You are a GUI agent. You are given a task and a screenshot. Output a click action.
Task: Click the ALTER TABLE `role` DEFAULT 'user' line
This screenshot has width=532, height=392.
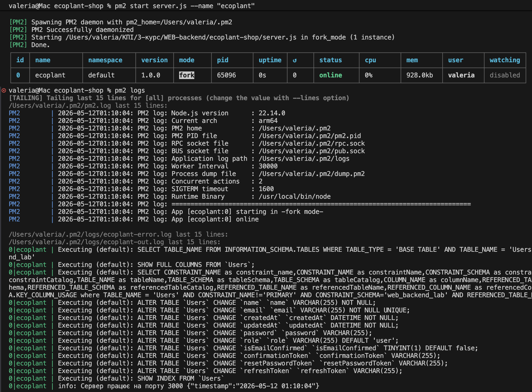point(204,341)
